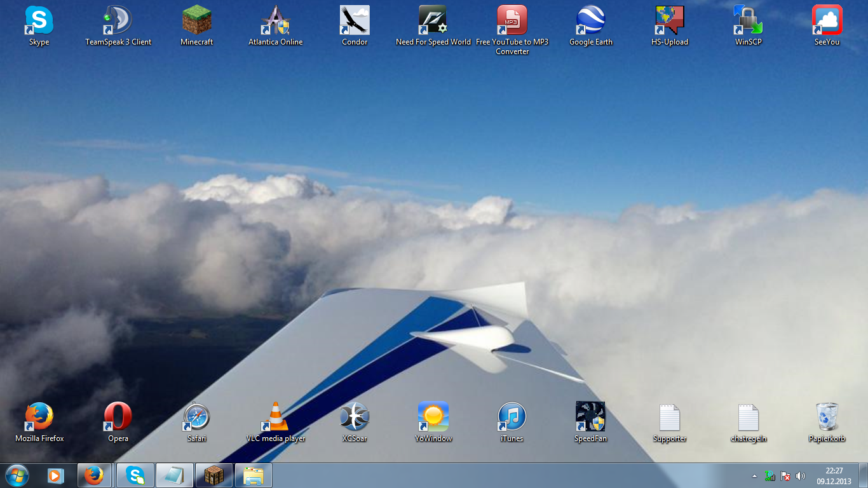Select the Papierkorb recycle bin
Image resolution: width=868 pixels, height=488 pixels.
coord(827,417)
